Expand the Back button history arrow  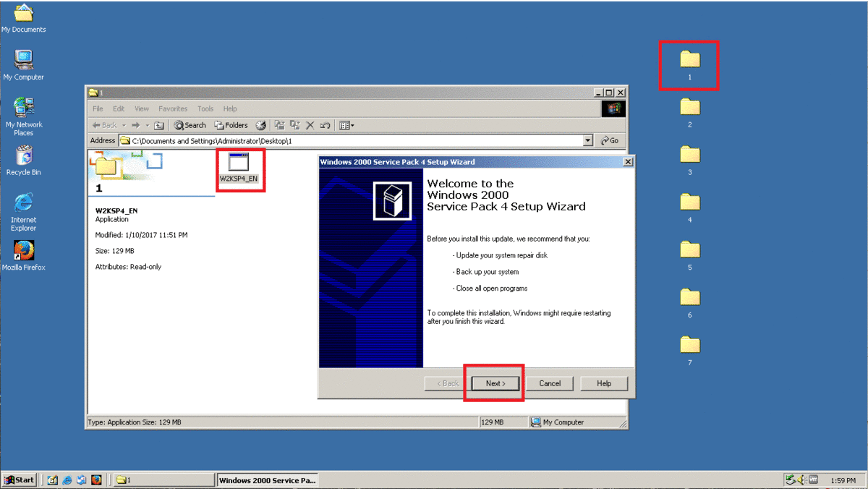[124, 125]
